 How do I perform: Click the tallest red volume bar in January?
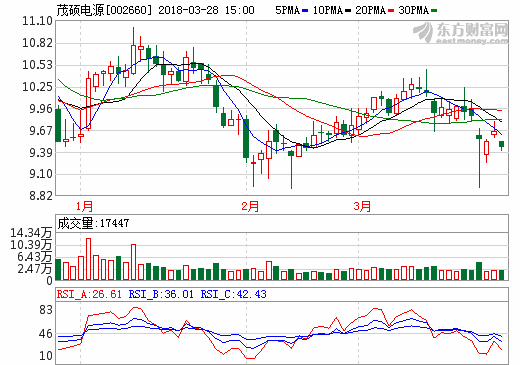[88, 259]
